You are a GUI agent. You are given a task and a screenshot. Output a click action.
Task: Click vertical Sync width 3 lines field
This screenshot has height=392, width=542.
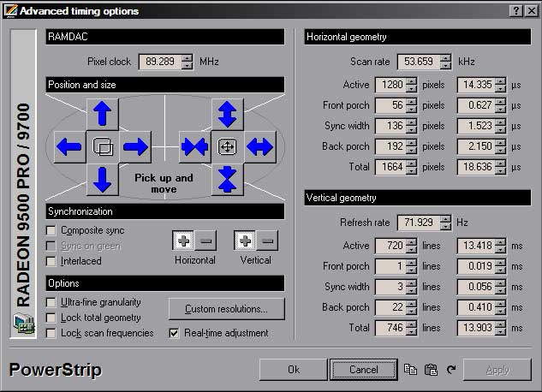pos(390,287)
